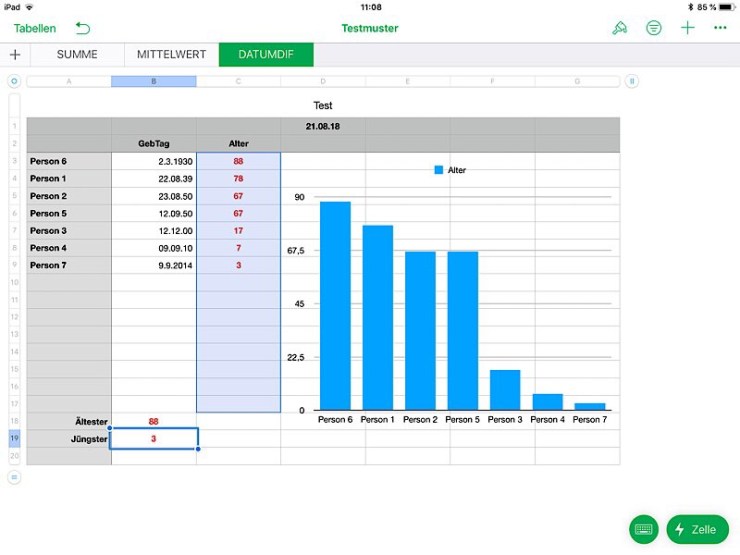Tap the undo arrow icon
This screenshot has width=740, height=555.
[x=82, y=28]
